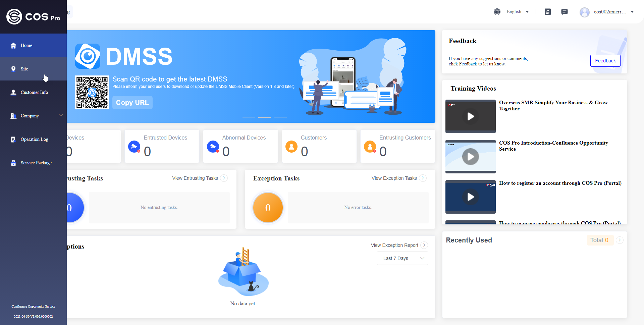Click the Entrusting Customers person icon
This screenshot has height=325, width=644.
(370, 147)
